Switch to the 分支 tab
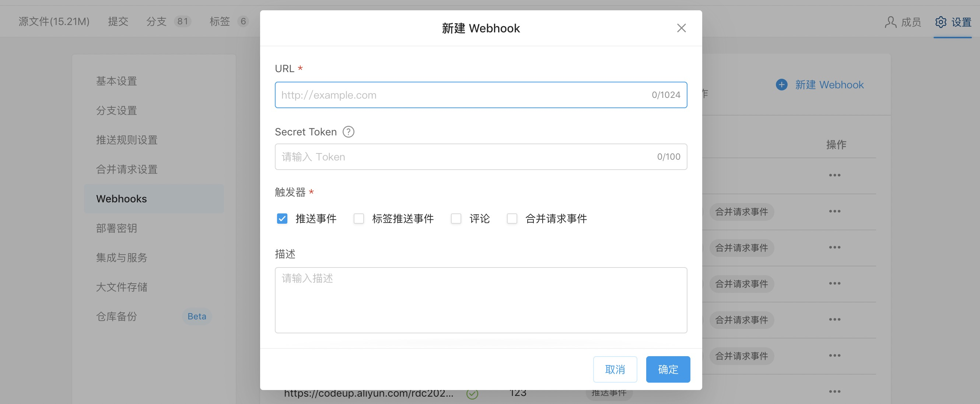This screenshot has width=980, height=404. coord(156,21)
